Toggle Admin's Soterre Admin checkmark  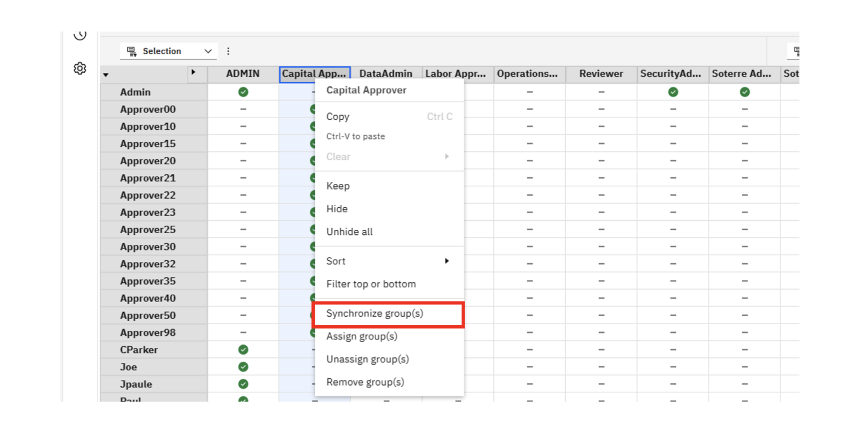745,92
